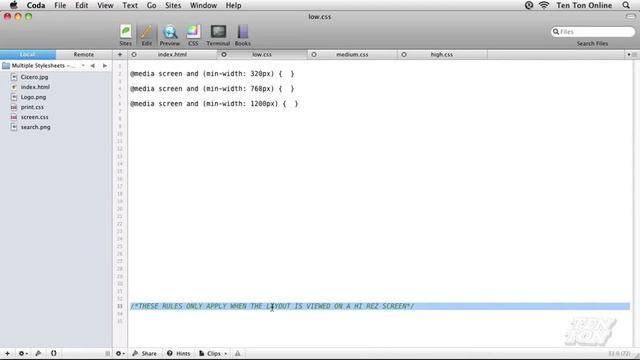Image resolution: width=640 pixels, height=360 pixels.
Task: Open the CSS editor toolbar icon
Action: [x=193, y=35]
